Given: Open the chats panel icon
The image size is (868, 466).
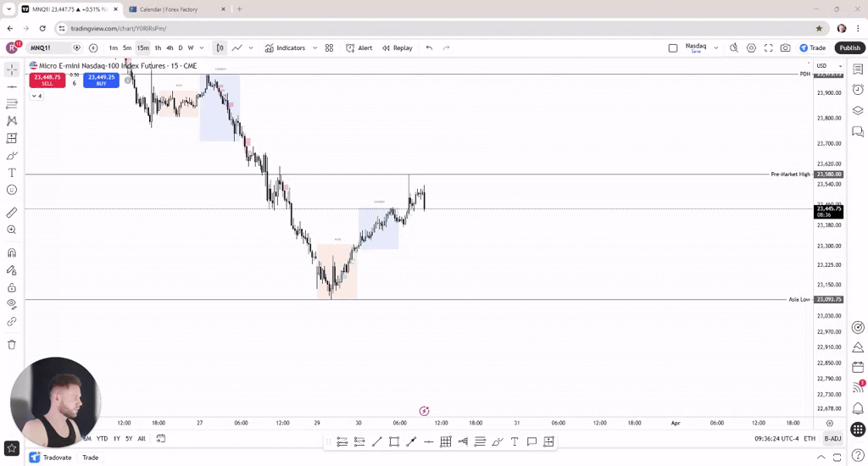Looking at the screenshot, I should click(858, 131).
